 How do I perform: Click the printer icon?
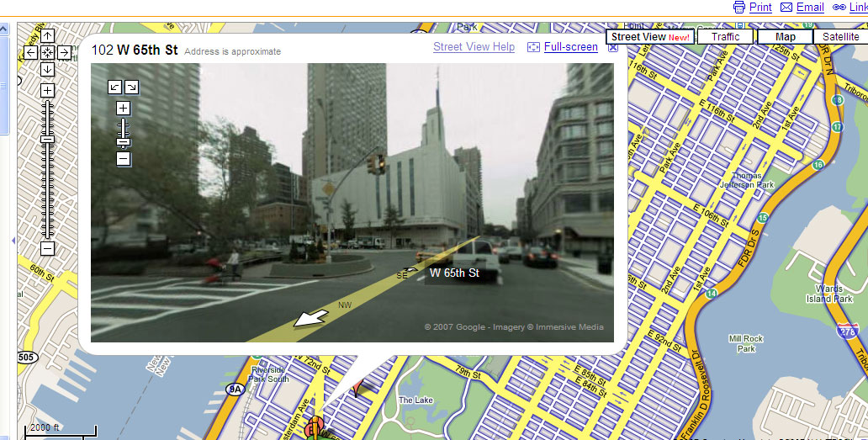click(739, 8)
